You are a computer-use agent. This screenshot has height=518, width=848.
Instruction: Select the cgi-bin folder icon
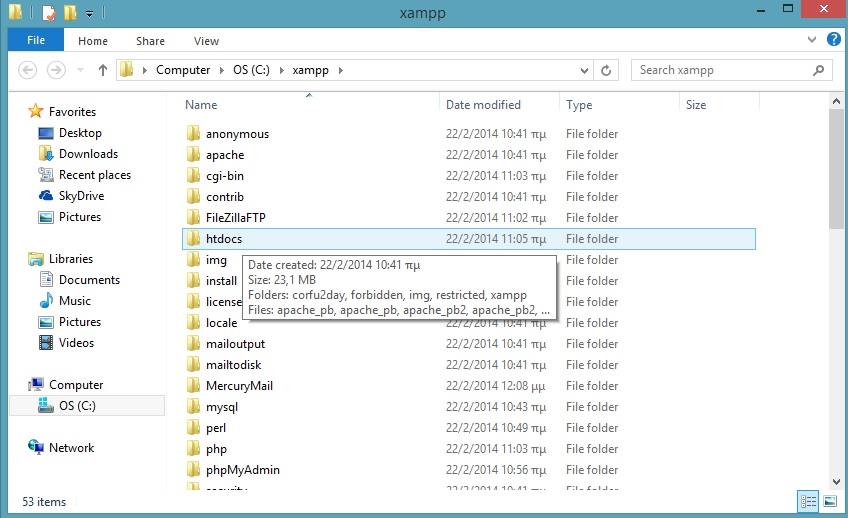194,176
